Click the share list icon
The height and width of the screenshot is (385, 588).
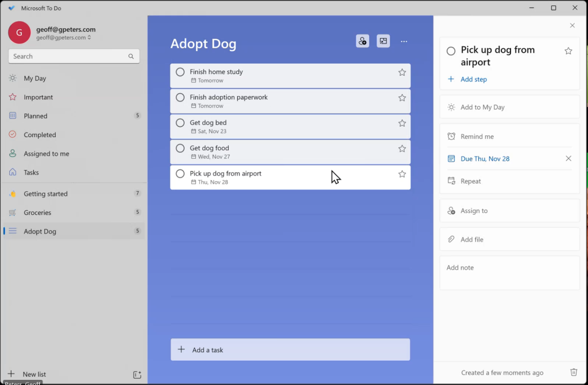pyautogui.click(x=362, y=41)
